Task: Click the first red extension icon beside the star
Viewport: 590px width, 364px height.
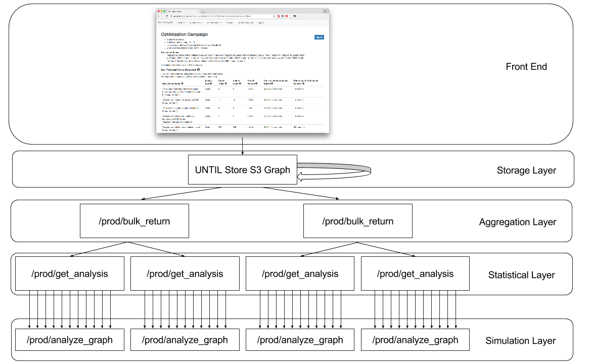Action: (x=279, y=16)
